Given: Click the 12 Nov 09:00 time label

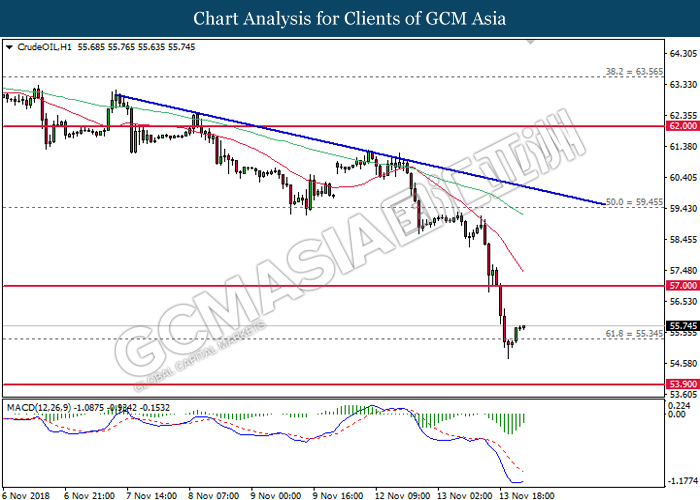Looking at the screenshot, I should [x=402, y=495].
